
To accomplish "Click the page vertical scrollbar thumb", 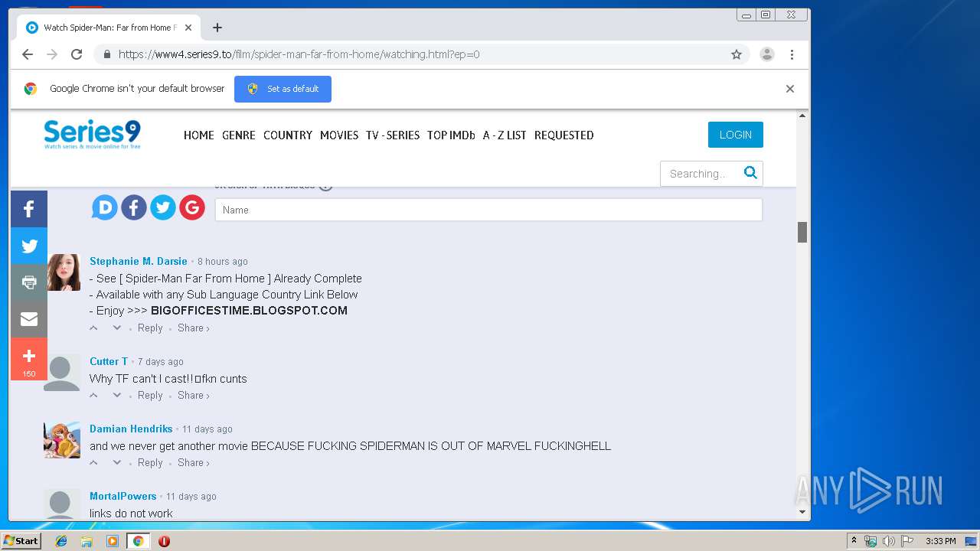I will click(x=802, y=232).
